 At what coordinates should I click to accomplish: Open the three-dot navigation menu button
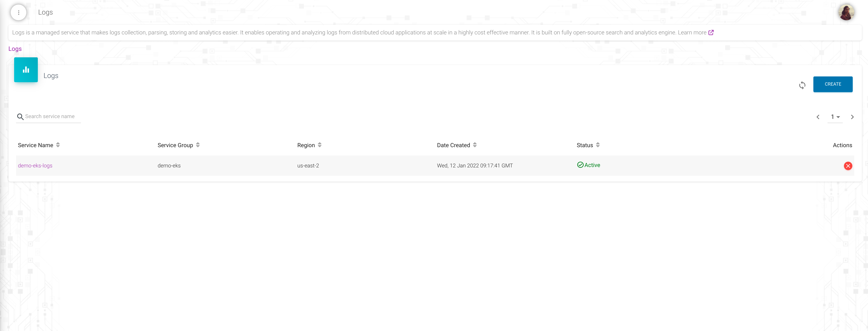pos(19,12)
